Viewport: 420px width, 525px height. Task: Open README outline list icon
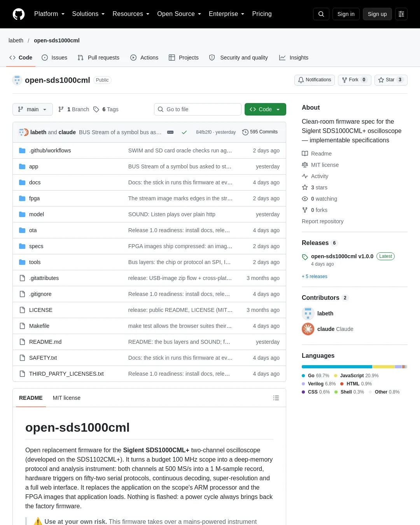[x=276, y=398]
